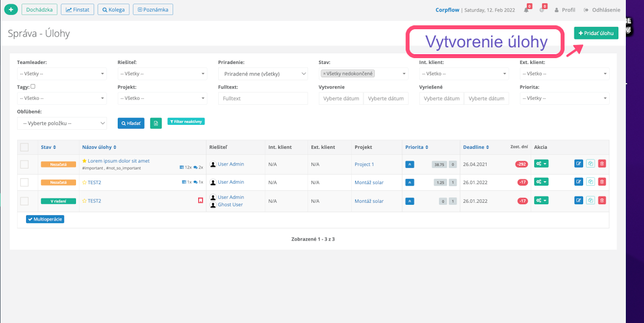The height and width of the screenshot is (323, 644).
Task: Open the Profil menu
Action: (565, 10)
